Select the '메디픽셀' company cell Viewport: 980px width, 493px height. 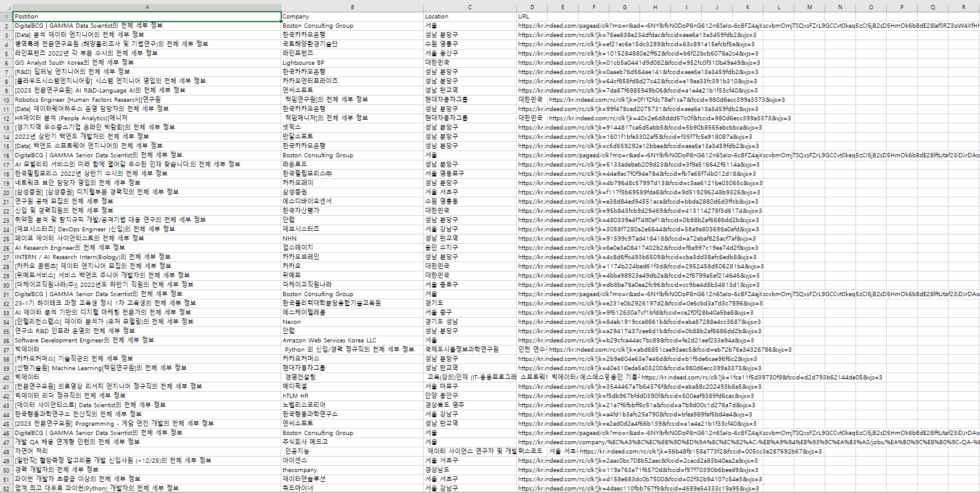pos(352,386)
